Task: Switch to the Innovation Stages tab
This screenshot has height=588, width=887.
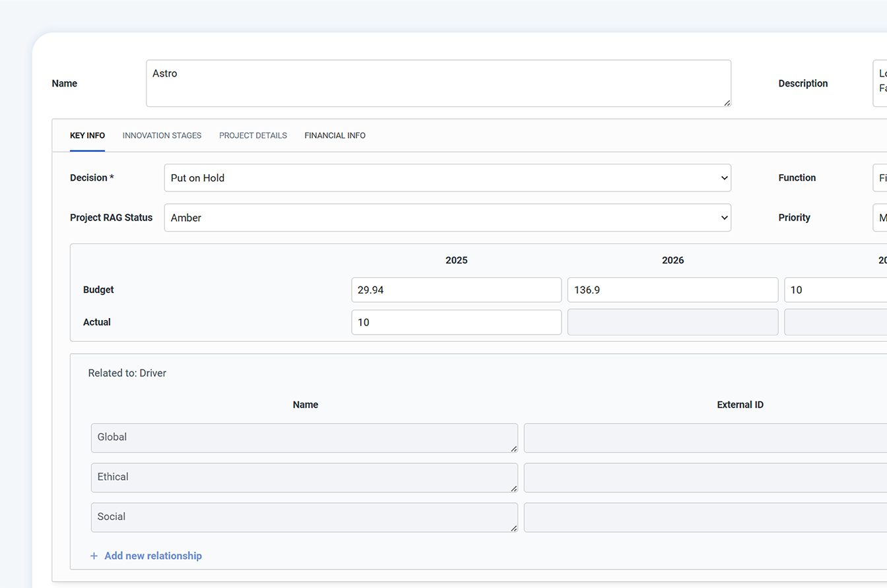Action: (x=162, y=135)
